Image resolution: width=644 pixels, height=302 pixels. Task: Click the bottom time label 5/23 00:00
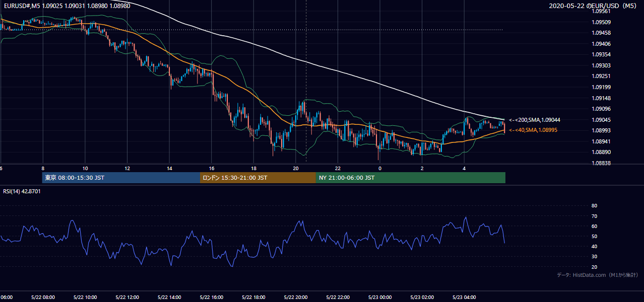pos(379,297)
